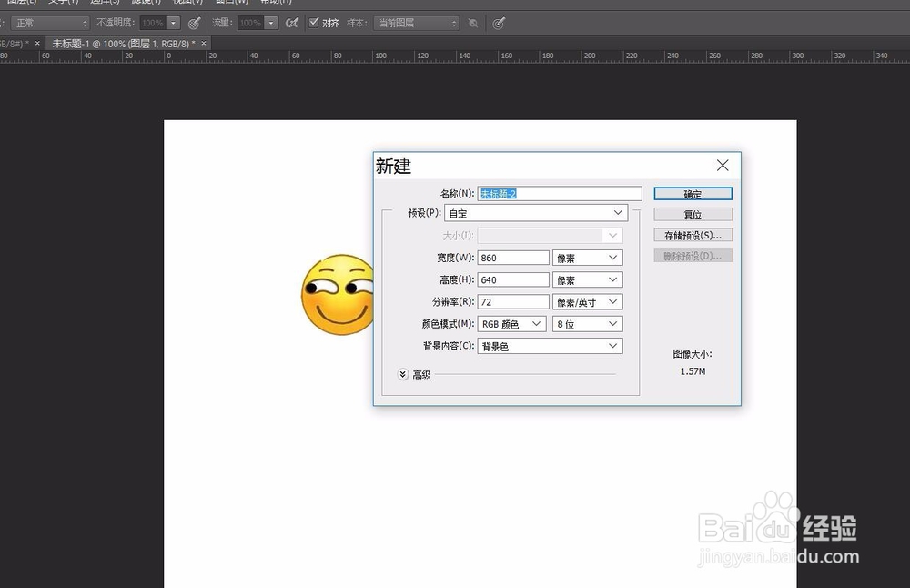The height and width of the screenshot is (588, 910).
Task: Open the 不透明度 slider arrow
Action: pyautogui.click(x=173, y=24)
